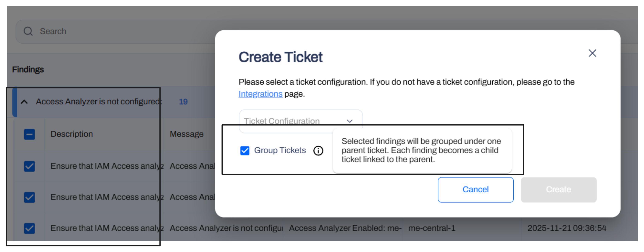
Task: Toggle the select-all checkbox beside Description
Action: click(x=29, y=134)
